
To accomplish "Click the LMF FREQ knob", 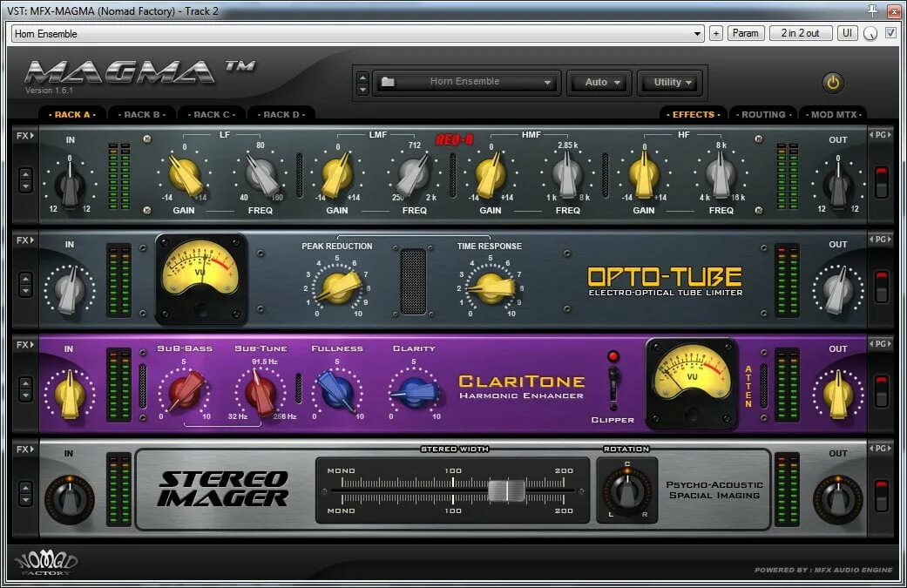I will pyautogui.click(x=414, y=174).
